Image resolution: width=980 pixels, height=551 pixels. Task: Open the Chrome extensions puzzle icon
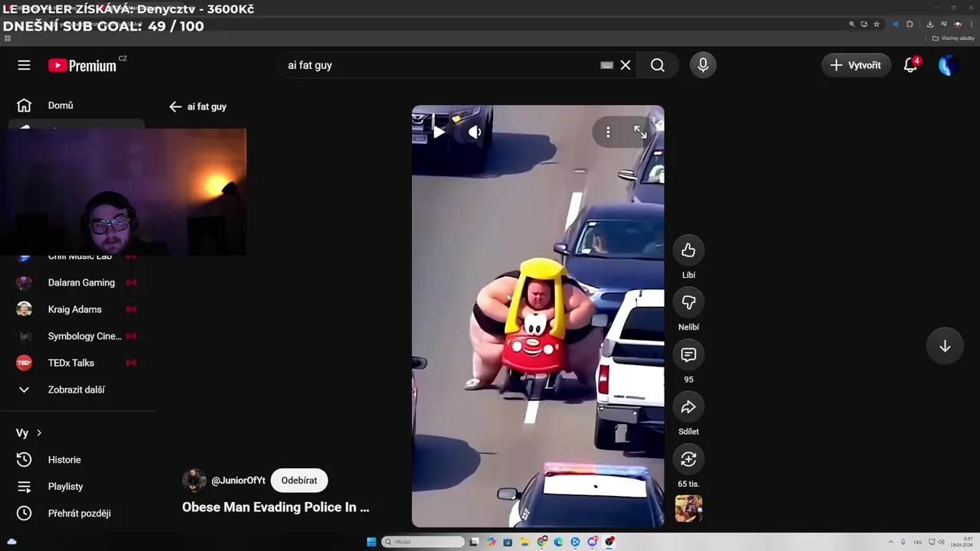pyautogui.click(x=910, y=24)
